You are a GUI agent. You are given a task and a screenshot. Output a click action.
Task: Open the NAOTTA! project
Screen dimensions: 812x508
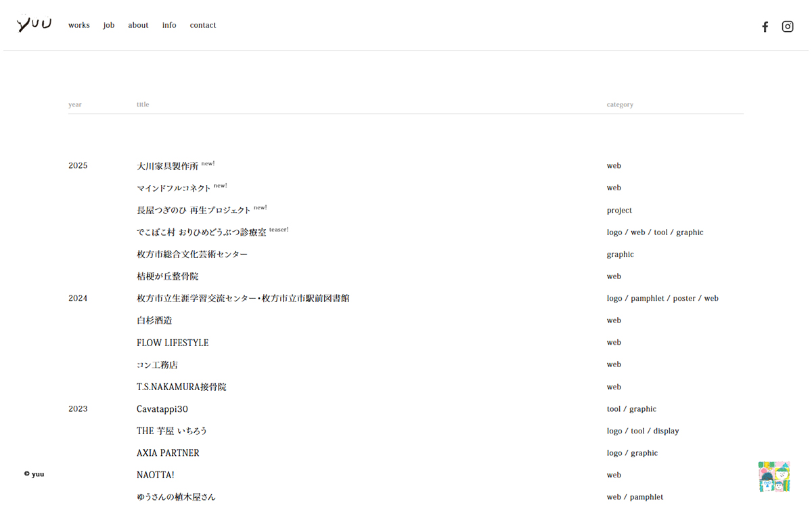(x=156, y=475)
